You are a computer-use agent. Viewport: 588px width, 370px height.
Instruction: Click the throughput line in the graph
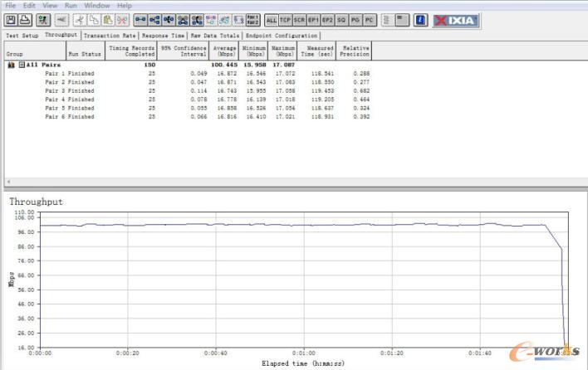(332, 224)
